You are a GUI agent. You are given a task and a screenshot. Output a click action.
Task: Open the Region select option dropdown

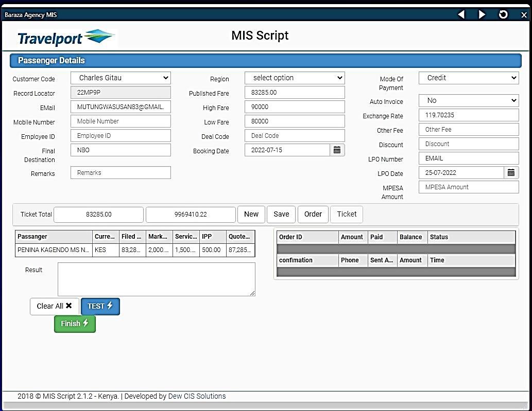tap(295, 78)
